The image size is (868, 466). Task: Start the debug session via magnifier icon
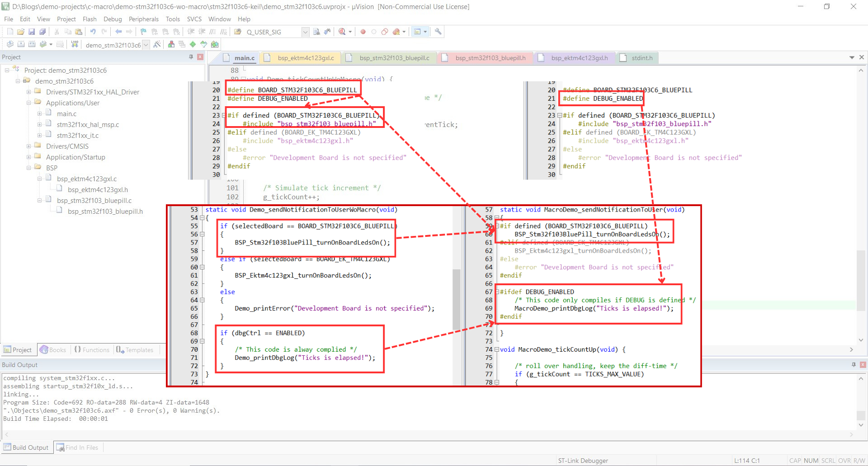(x=342, y=32)
